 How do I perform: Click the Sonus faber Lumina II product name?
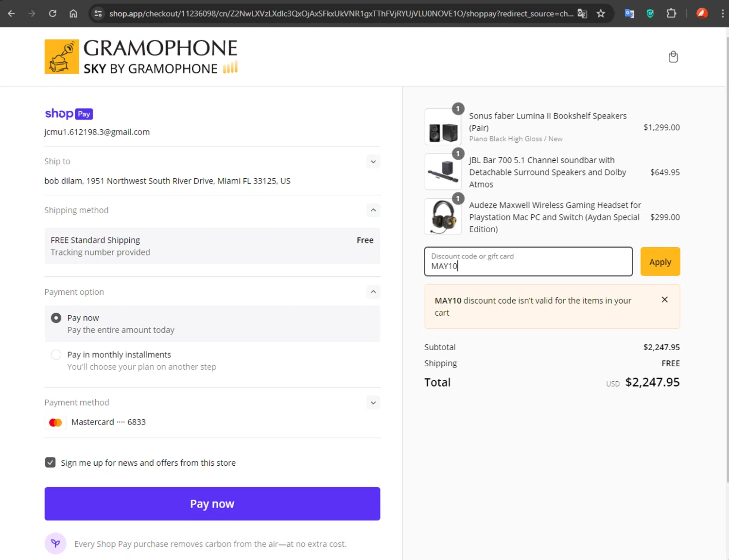point(548,122)
